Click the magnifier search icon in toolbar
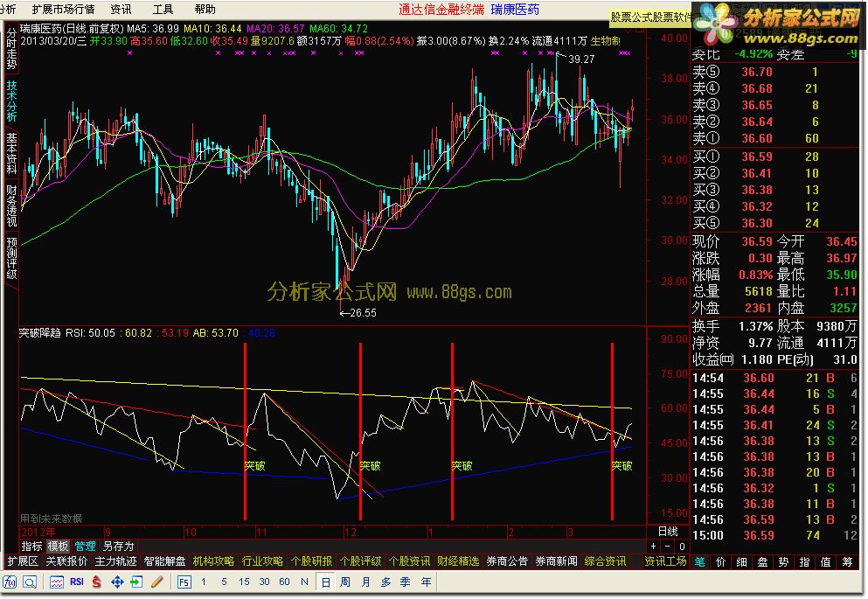Viewport: 868px width, 599px height. pos(30,582)
